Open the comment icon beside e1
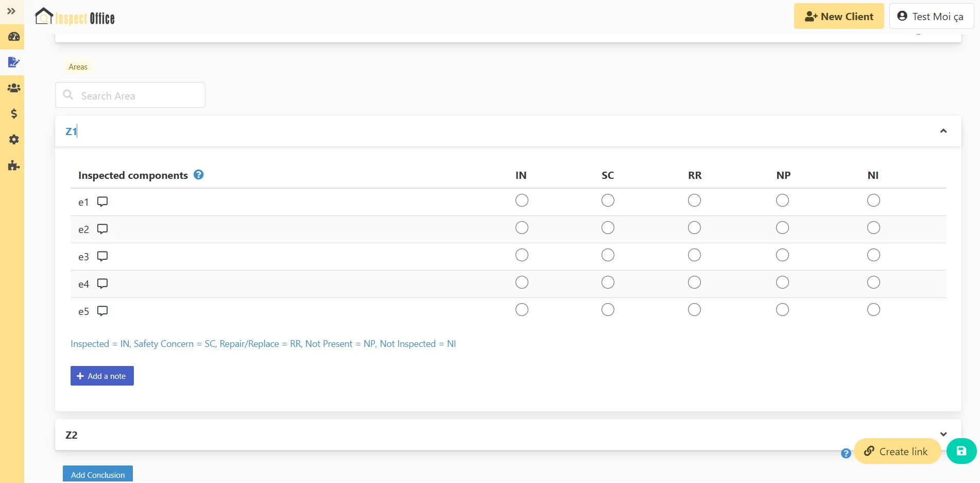This screenshot has width=980, height=483. pyautogui.click(x=102, y=202)
